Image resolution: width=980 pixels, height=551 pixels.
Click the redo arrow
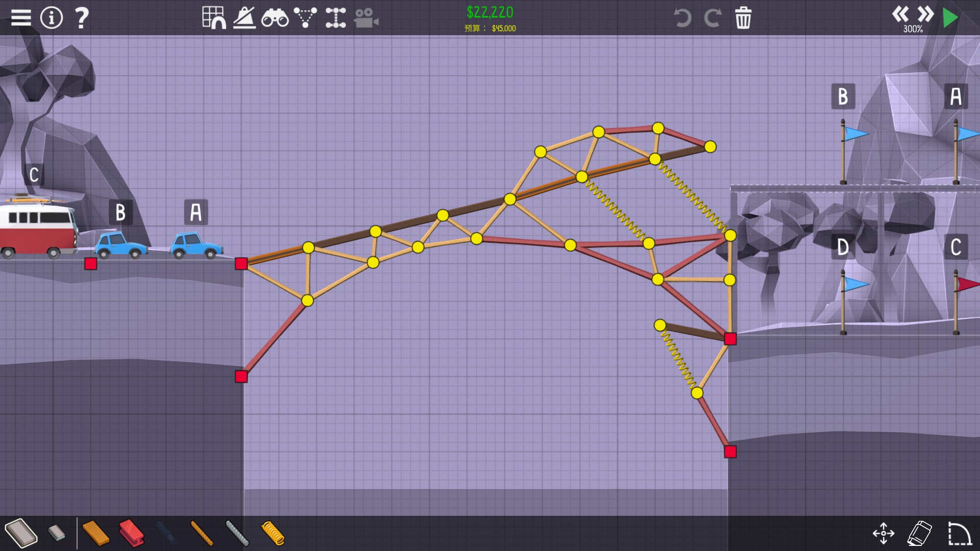pos(713,18)
